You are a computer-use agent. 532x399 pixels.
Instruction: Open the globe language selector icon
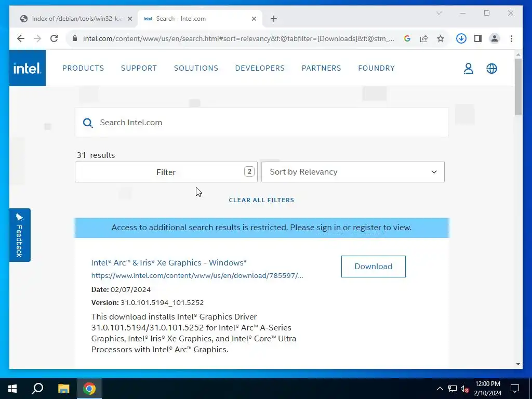(x=491, y=69)
